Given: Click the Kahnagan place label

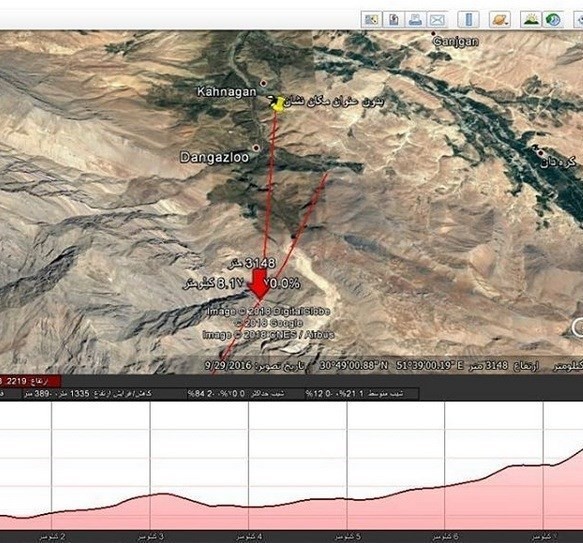Looking at the screenshot, I should (226, 91).
